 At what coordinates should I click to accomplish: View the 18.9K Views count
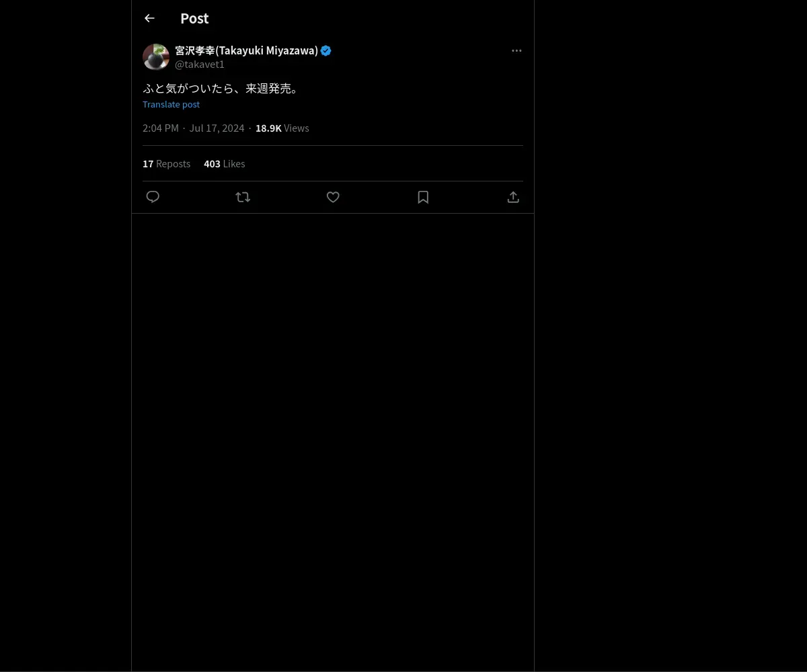pyautogui.click(x=282, y=128)
